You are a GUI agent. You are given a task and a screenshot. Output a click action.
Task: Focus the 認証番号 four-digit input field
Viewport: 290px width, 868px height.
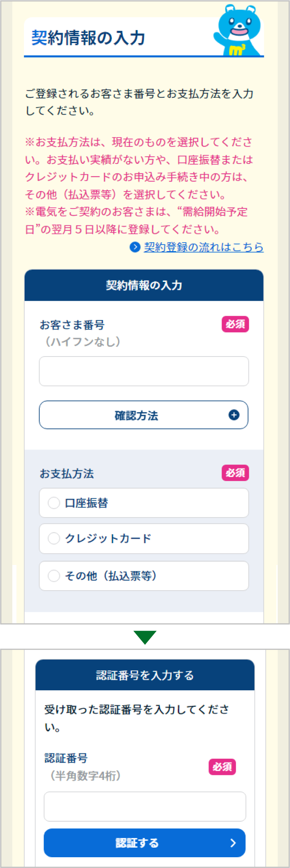[145, 806]
